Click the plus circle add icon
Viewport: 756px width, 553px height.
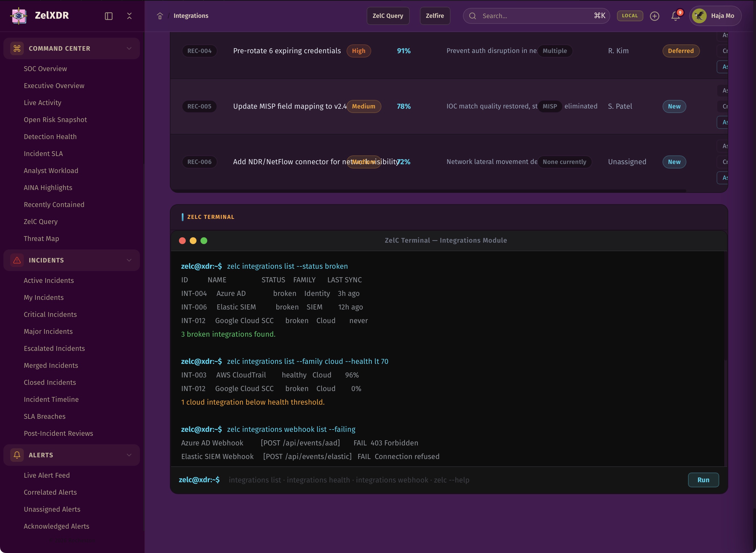(654, 16)
